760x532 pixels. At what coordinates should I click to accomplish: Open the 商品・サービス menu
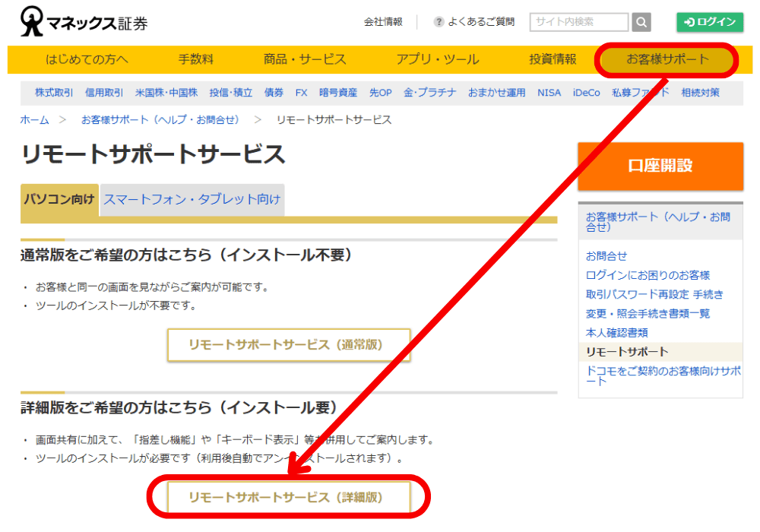[x=305, y=59]
